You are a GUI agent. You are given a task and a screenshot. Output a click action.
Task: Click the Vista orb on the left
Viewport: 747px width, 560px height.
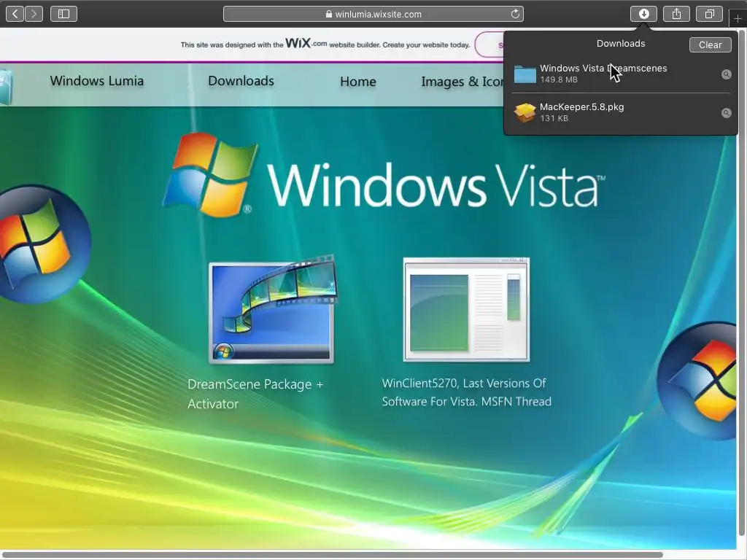44,244
